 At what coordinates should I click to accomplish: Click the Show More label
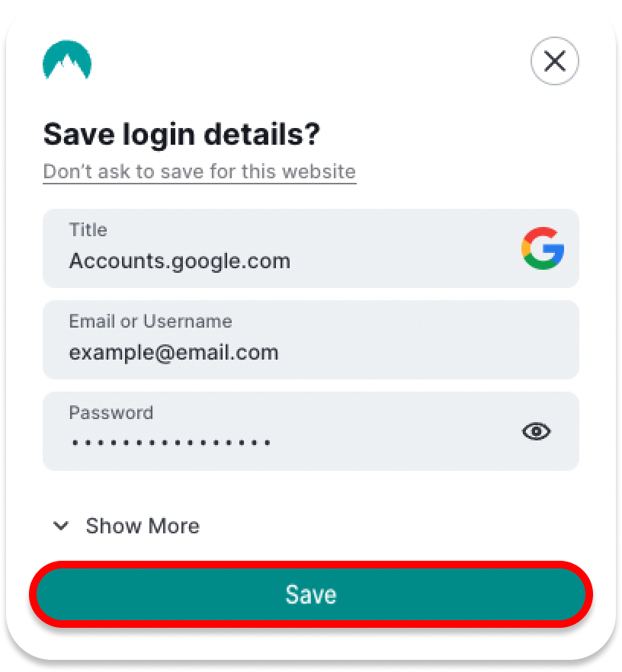click(x=143, y=526)
